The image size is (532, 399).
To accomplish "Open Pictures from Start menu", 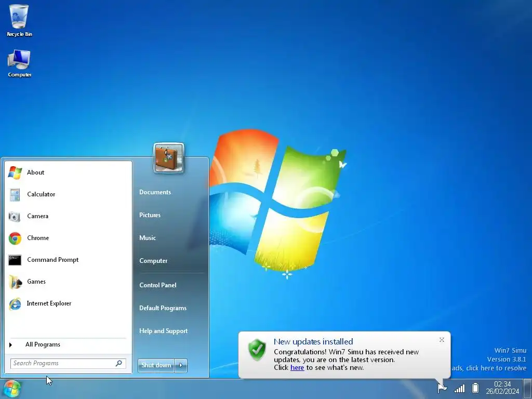I will point(150,215).
